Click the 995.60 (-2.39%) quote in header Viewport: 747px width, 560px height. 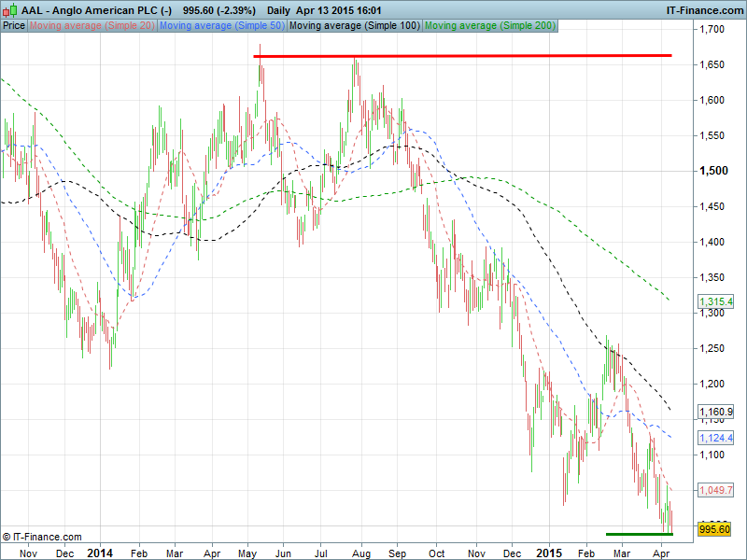(218, 9)
